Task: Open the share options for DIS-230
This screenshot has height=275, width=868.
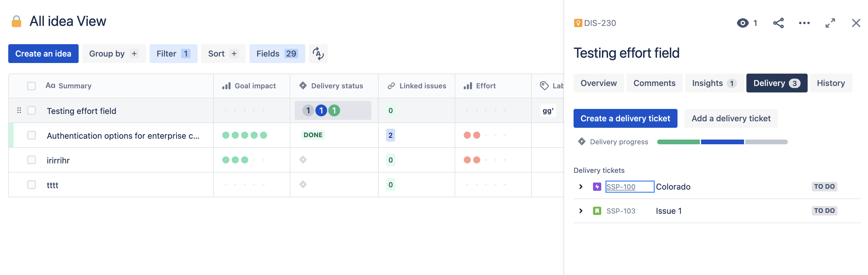Action: pyautogui.click(x=779, y=23)
